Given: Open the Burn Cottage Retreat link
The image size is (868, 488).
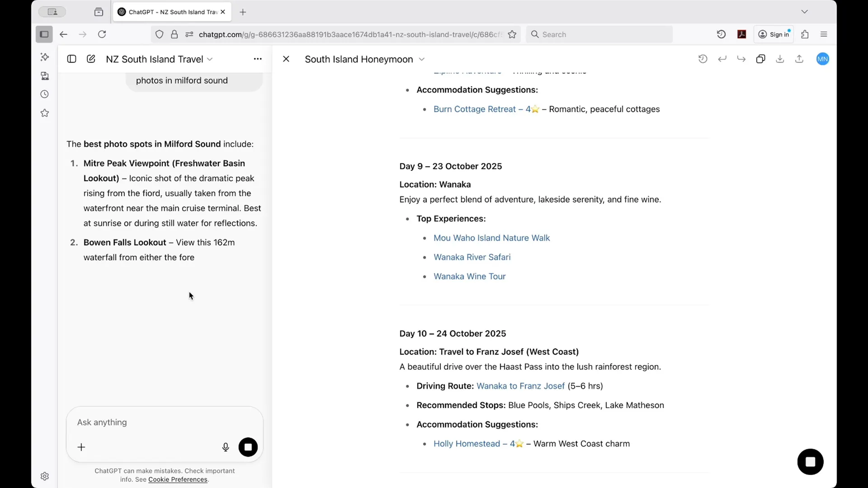Looking at the screenshot, I should (486, 109).
